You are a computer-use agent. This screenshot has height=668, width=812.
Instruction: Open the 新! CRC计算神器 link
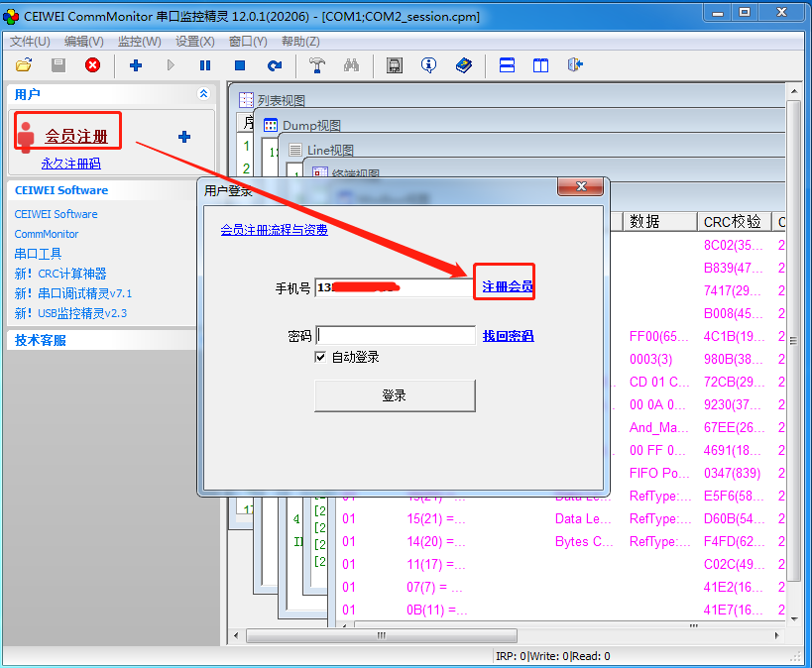pyautogui.click(x=60, y=274)
